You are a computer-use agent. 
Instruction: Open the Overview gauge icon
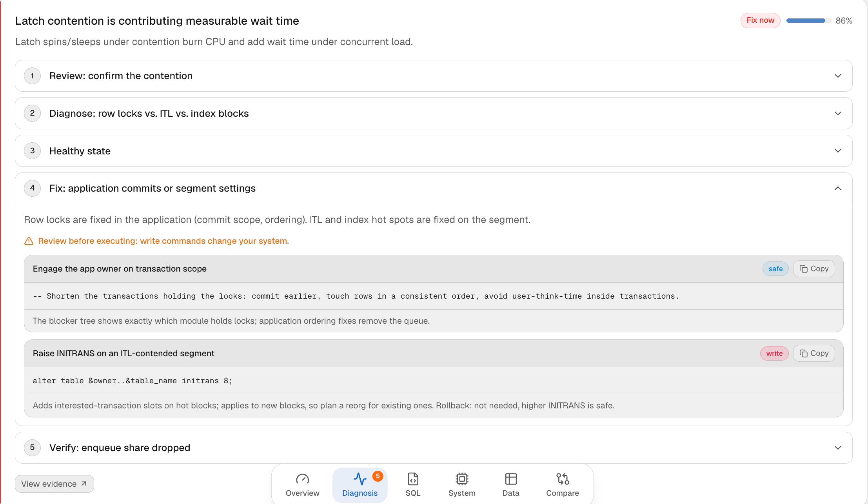click(x=302, y=479)
